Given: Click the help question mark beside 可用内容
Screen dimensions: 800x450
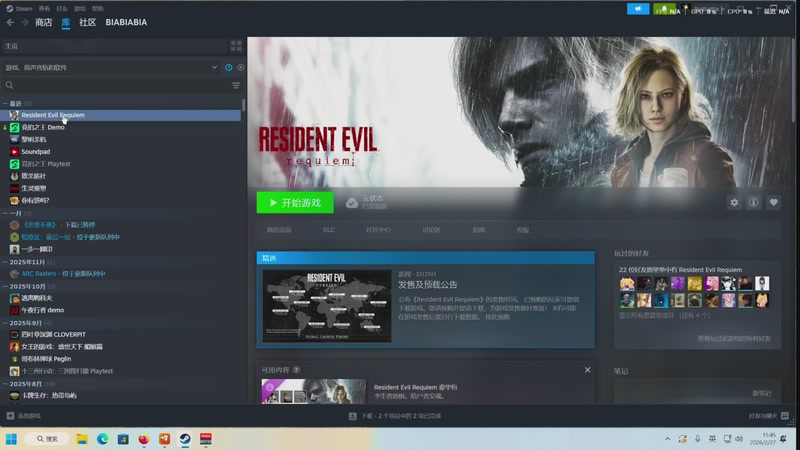Looking at the screenshot, I should [x=296, y=370].
